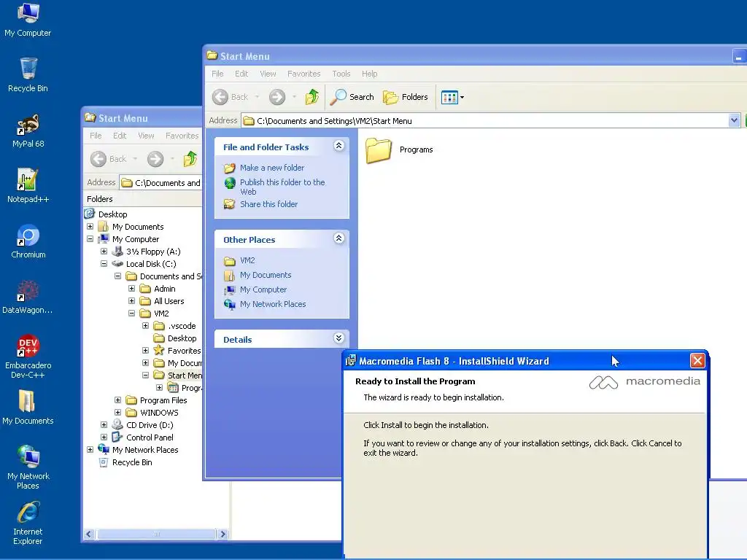Viewport: 747px width, 560px height.
Task: Open the Views icon dropdown in toolbar
Action: click(452, 97)
